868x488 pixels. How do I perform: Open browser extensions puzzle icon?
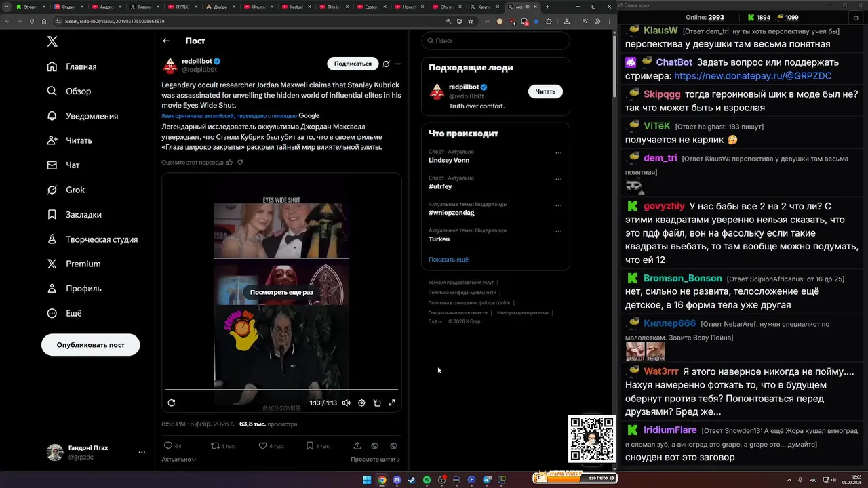pyautogui.click(x=549, y=21)
